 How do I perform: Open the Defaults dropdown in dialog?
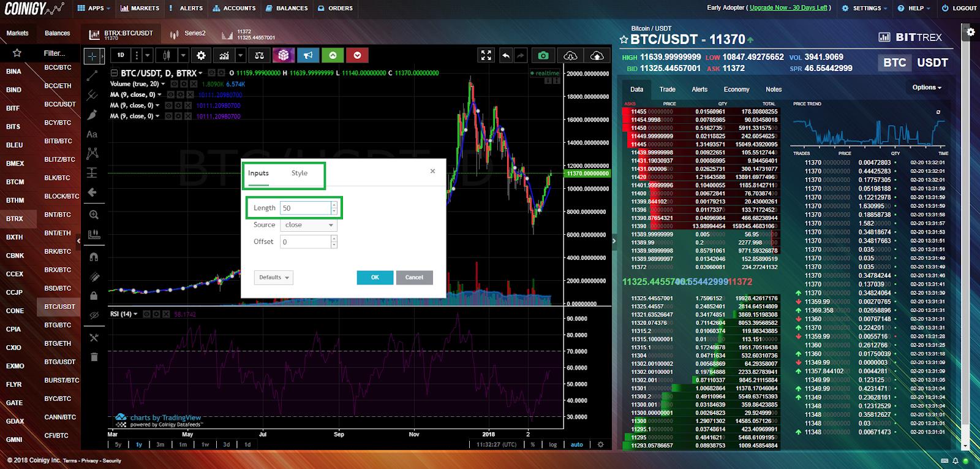273,277
